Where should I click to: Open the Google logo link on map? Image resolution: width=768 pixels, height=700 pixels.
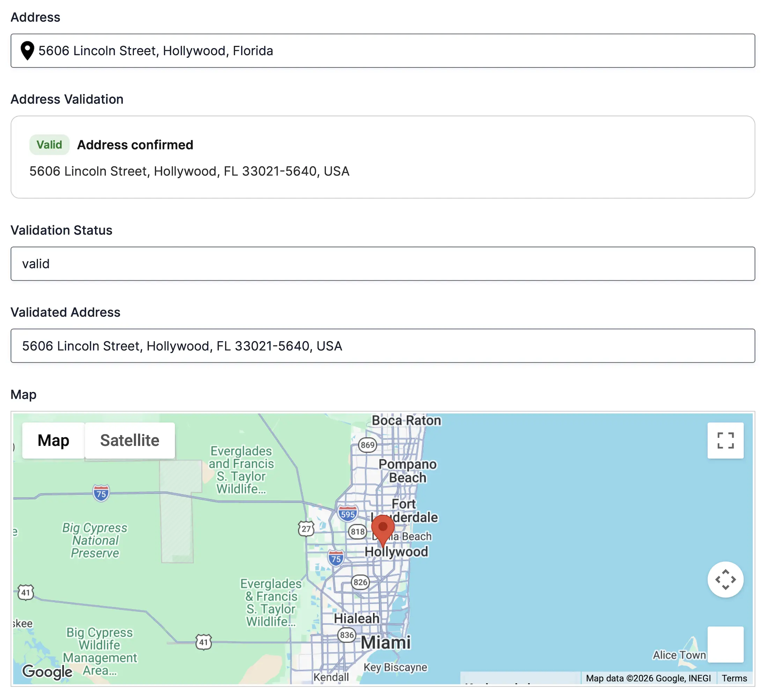tap(47, 671)
